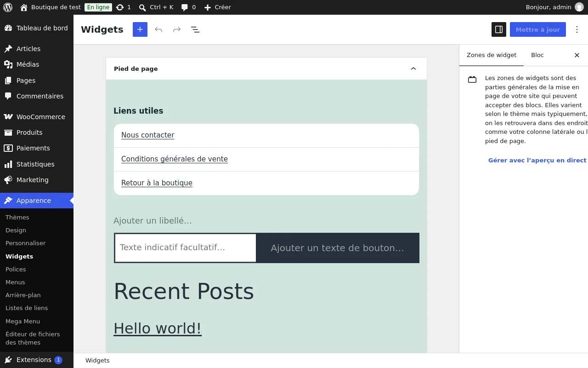Screen dimensions: 588x368
Task: Click the admin avatar icon
Action: coord(579,7)
